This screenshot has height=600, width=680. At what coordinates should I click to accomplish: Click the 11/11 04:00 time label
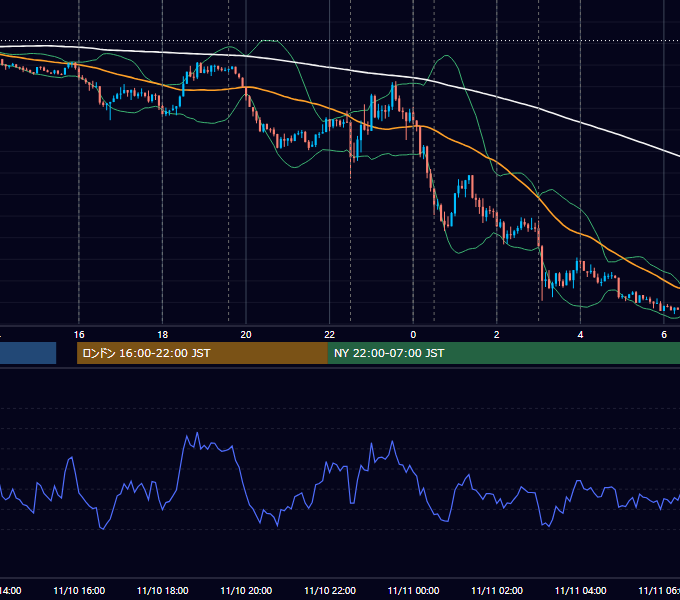pyautogui.click(x=580, y=590)
